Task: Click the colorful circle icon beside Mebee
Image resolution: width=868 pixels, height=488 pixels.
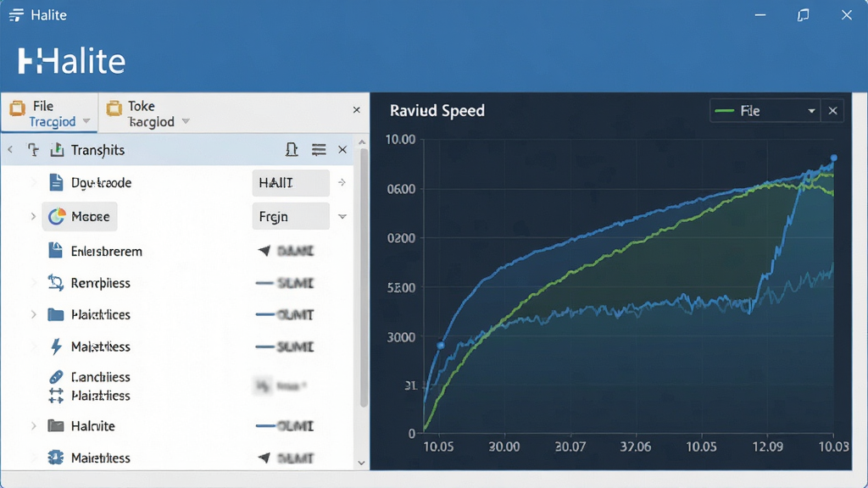Action: click(57, 216)
